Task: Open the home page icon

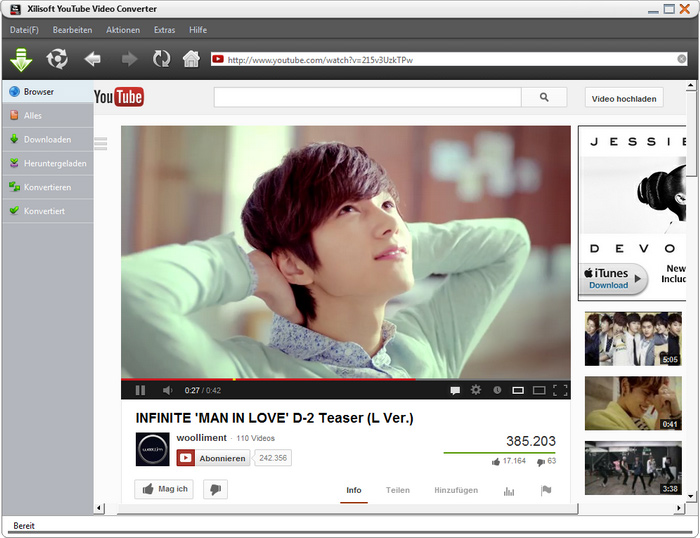Action: tap(191, 58)
